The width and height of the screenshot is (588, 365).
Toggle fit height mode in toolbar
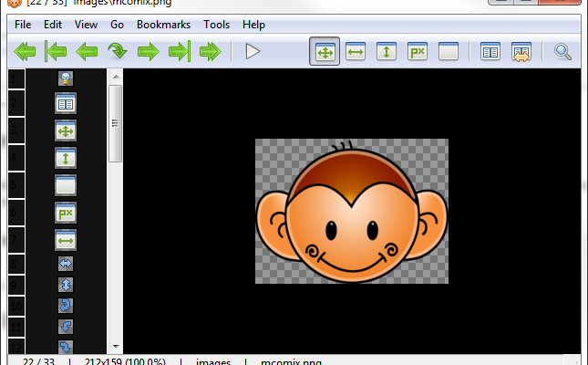point(387,51)
